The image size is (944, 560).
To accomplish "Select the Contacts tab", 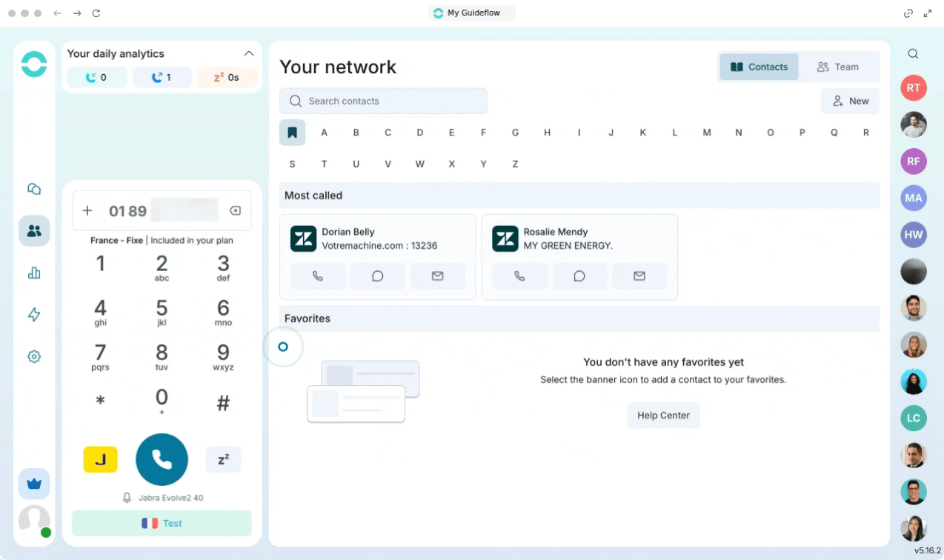I will [x=759, y=67].
